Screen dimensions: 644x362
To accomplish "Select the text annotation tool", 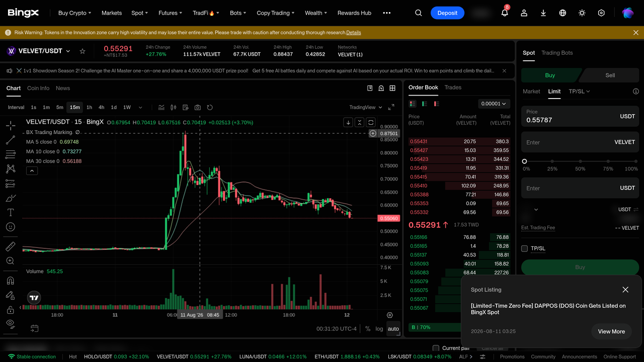I will click(11, 213).
